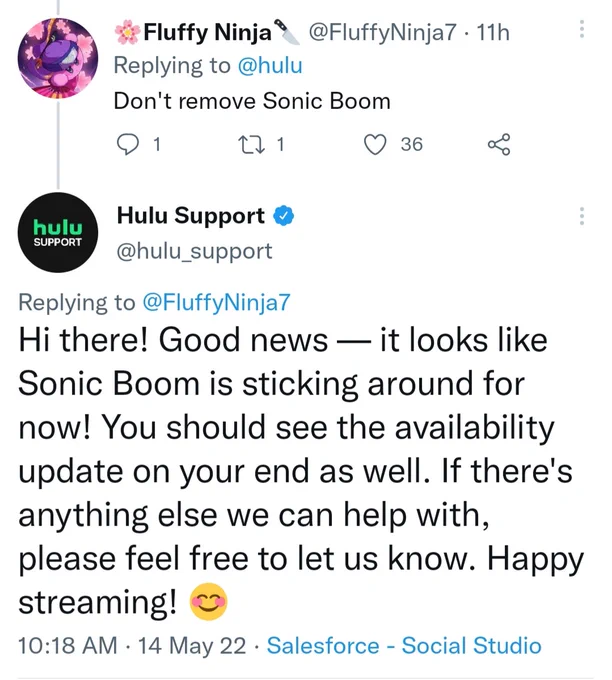The image size is (612, 680).
Task: Click the reply speech bubble icon
Action: [x=128, y=144]
